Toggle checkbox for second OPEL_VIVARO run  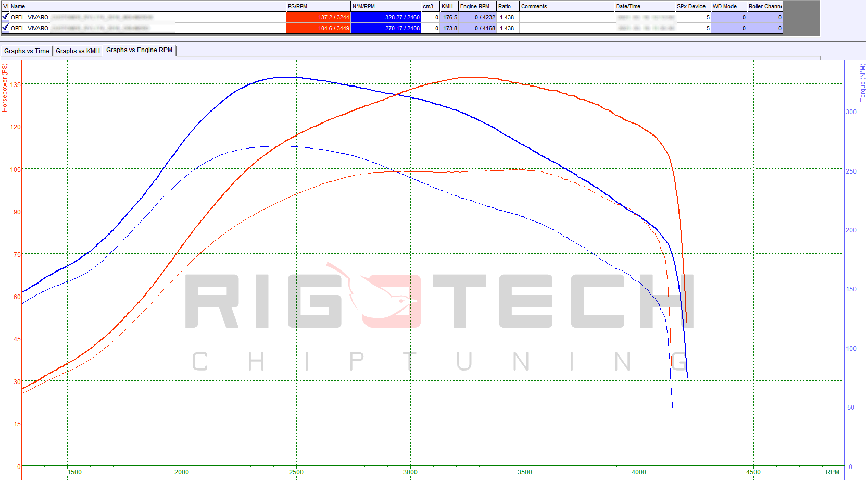point(5,28)
